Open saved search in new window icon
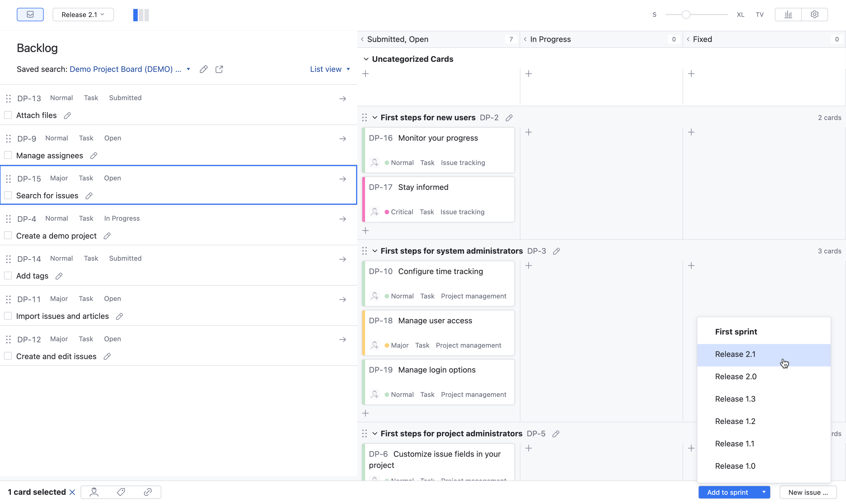The width and height of the screenshot is (846, 504). [x=219, y=69]
